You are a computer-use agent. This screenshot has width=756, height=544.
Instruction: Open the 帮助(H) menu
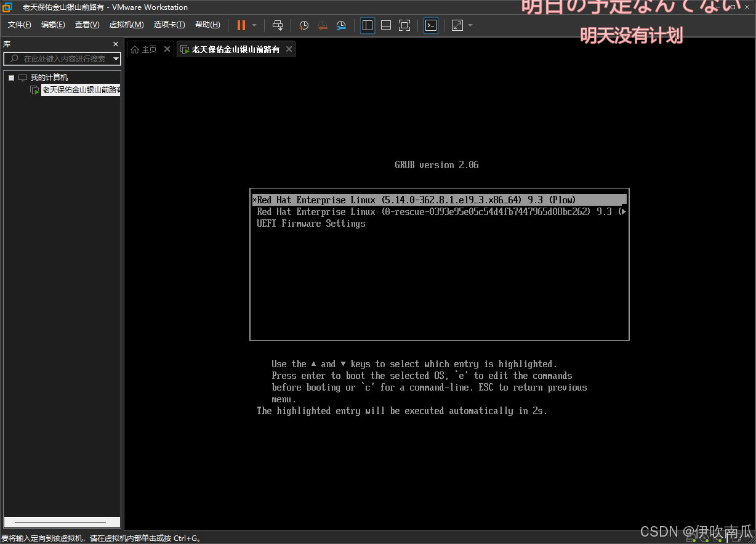coord(207,25)
